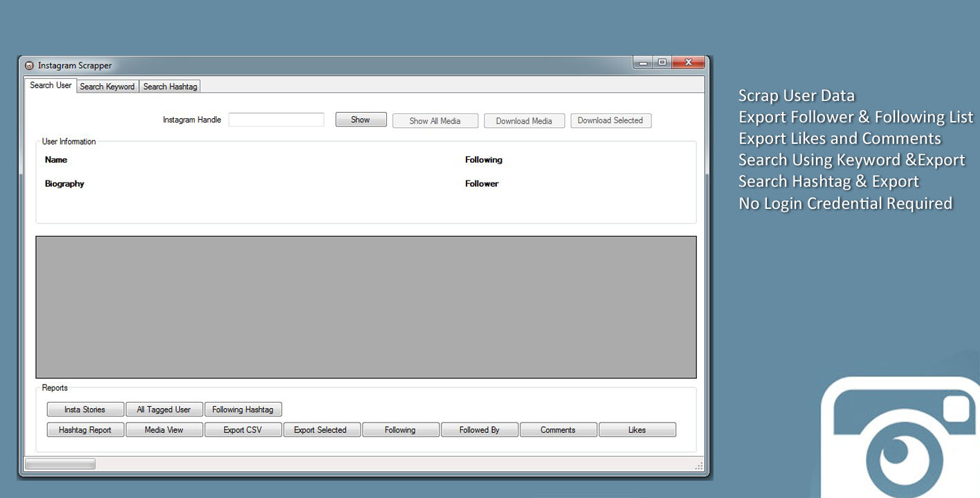The width and height of the screenshot is (980, 498).
Task: Open the Insta Stories report
Action: 85,409
